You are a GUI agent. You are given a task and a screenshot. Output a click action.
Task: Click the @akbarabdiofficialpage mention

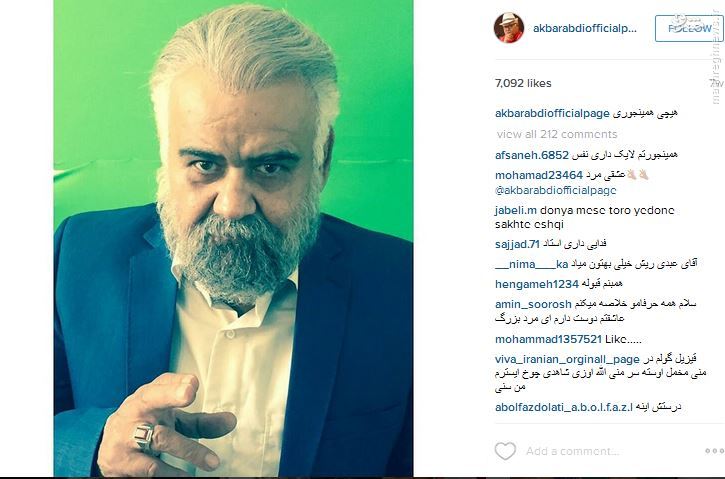[x=555, y=190]
